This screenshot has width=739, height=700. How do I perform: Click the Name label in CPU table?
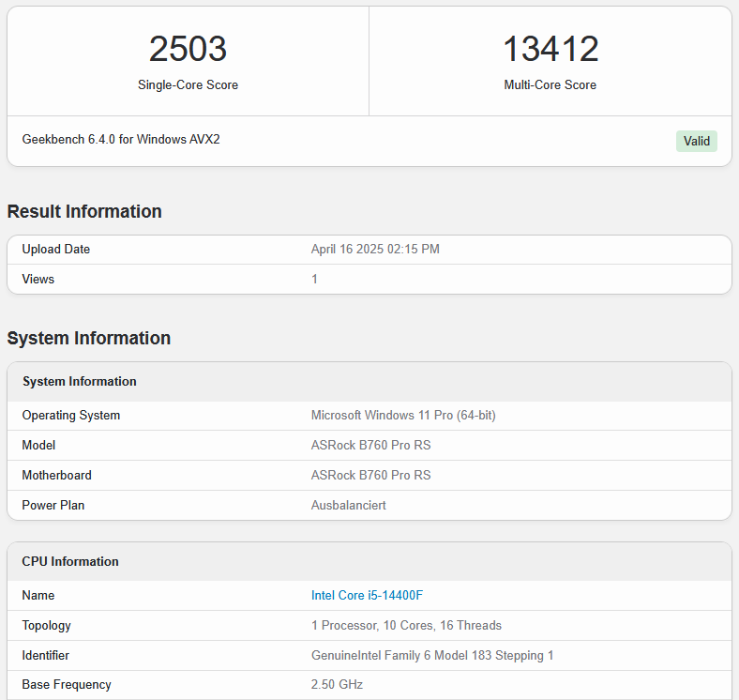[38, 595]
